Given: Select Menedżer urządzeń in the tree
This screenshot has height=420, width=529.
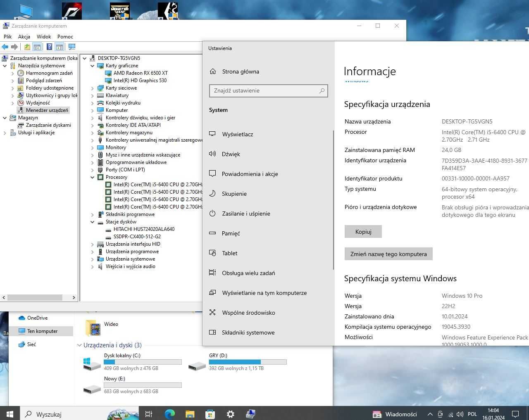Looking at the screenshot, I should click(x=43, y=110).
